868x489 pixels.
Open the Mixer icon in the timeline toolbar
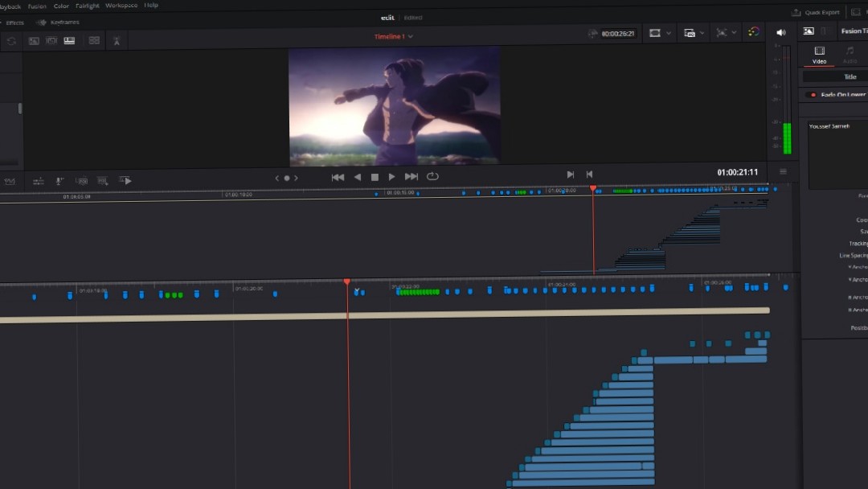[x=38, y=180]
